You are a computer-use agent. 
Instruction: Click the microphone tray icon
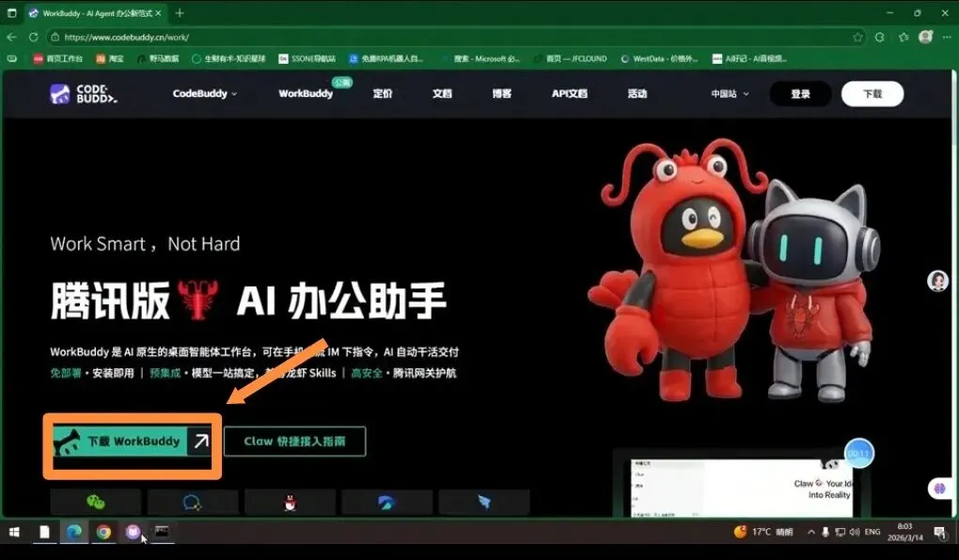(825, 532)
